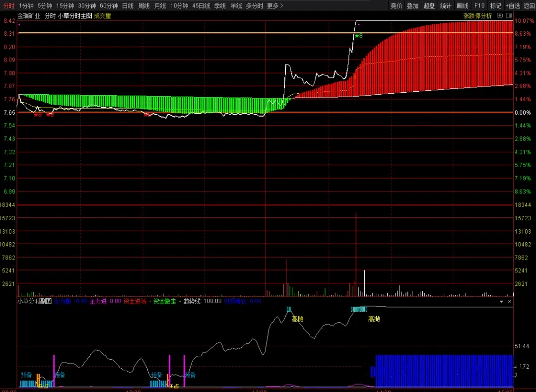Select the 60分钟 chart period
The width and height of the screenshot is (536, 392).
point(109,6)
